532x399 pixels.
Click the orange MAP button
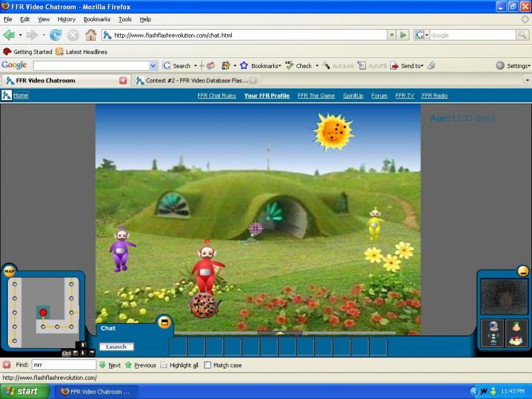pos(9,271)
